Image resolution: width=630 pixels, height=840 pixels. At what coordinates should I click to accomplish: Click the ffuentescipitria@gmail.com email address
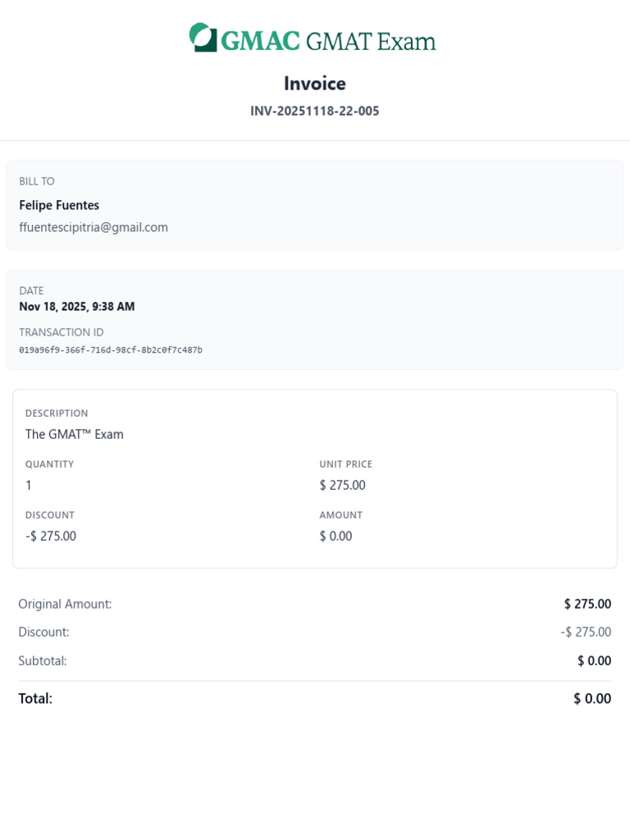(x=94, y=228)
